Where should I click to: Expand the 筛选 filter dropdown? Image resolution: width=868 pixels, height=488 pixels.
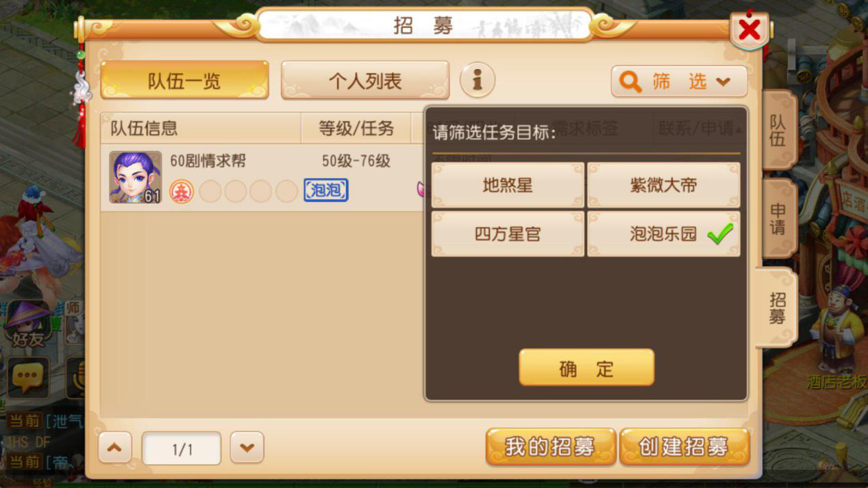click(679, 81)
